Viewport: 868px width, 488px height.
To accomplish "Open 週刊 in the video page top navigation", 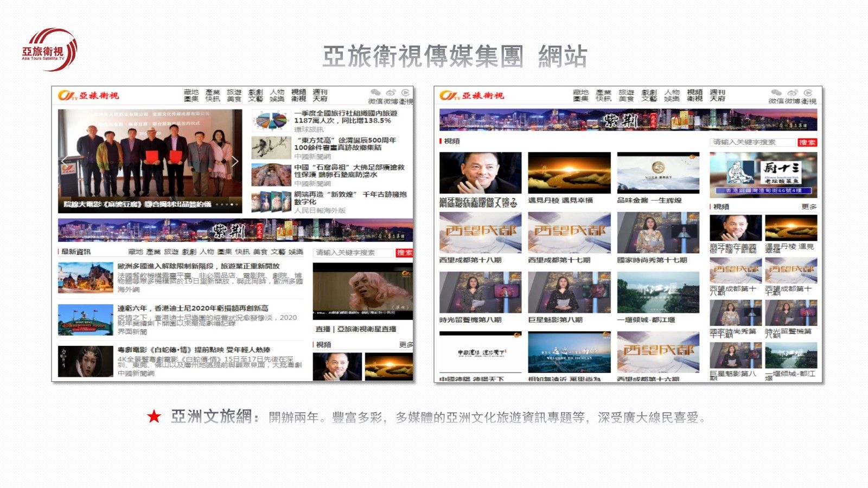I will pyautogui.click(x=717, y=92).
